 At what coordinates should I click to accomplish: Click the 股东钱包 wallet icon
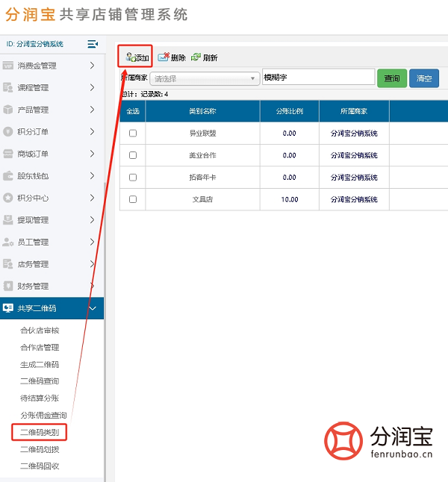(x=7, y=176)
